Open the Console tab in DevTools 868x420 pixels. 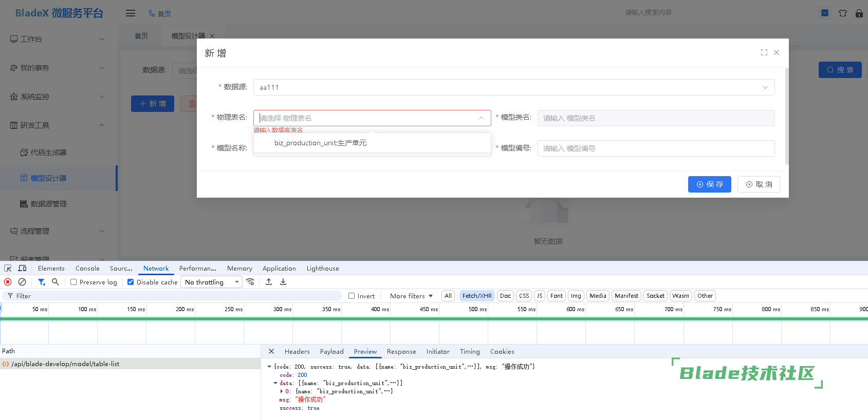(x=87, y=268)
